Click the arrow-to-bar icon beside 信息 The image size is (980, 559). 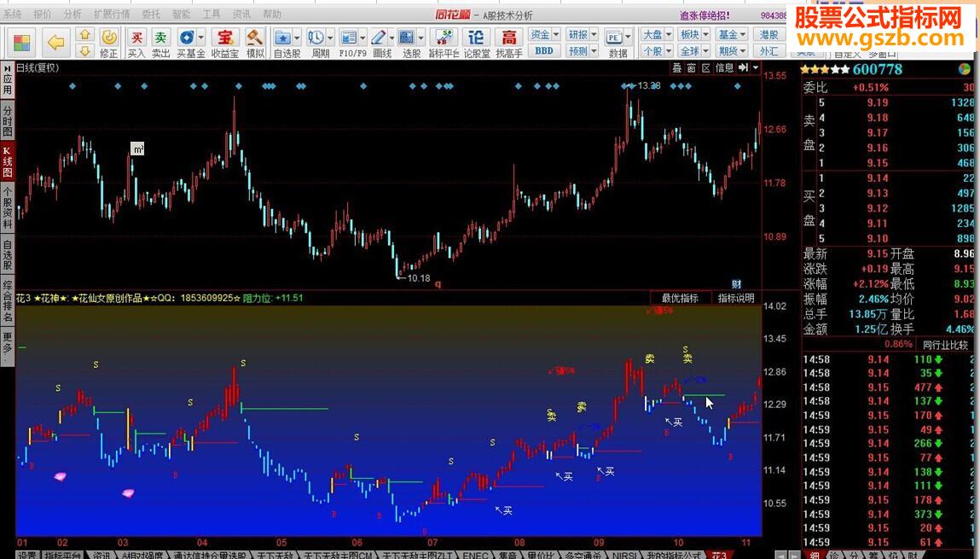pyautogui.click(x=743, y=67)
